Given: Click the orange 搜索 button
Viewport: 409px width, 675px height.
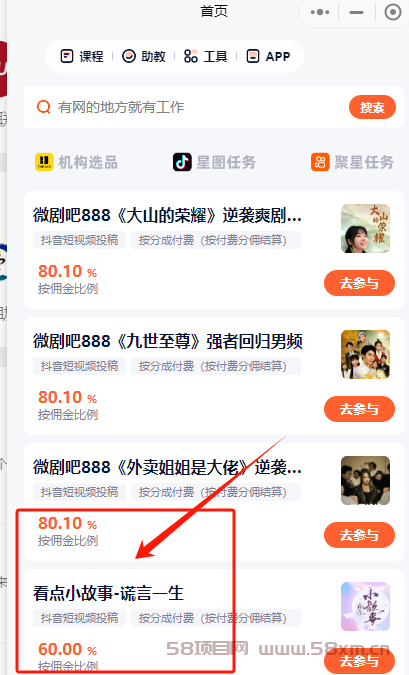Looking at the screenshot, I should (372, 107).
